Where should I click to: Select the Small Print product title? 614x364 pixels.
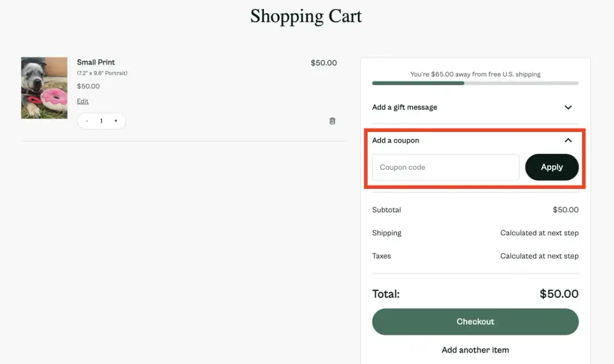(x=96, y=62)
